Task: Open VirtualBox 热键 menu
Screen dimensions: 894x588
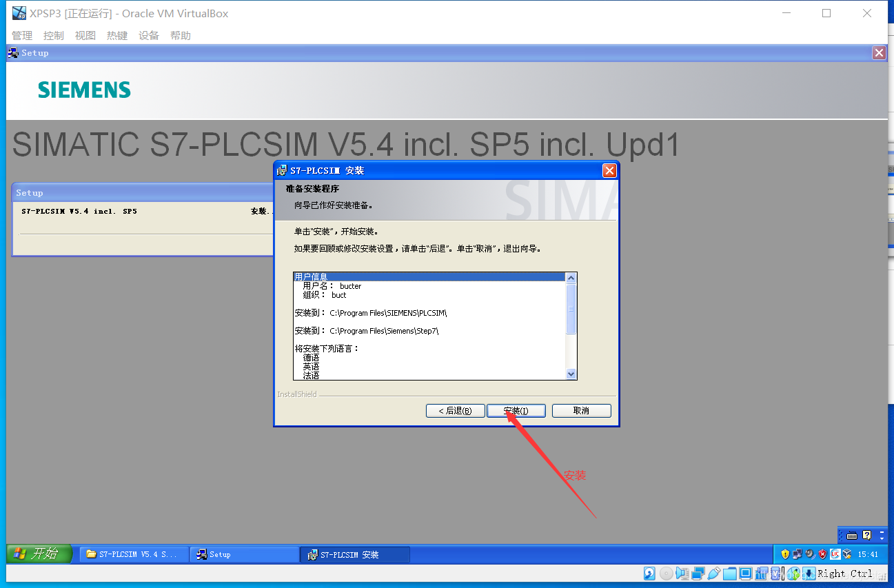Action: 117,36
